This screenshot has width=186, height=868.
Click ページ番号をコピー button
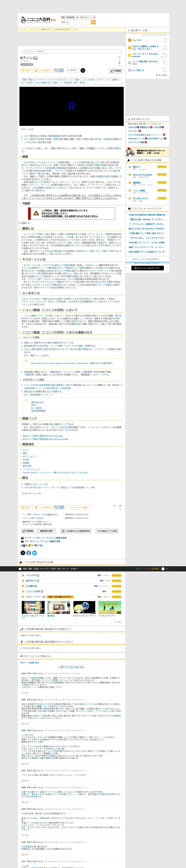click(x=50, y=515)
